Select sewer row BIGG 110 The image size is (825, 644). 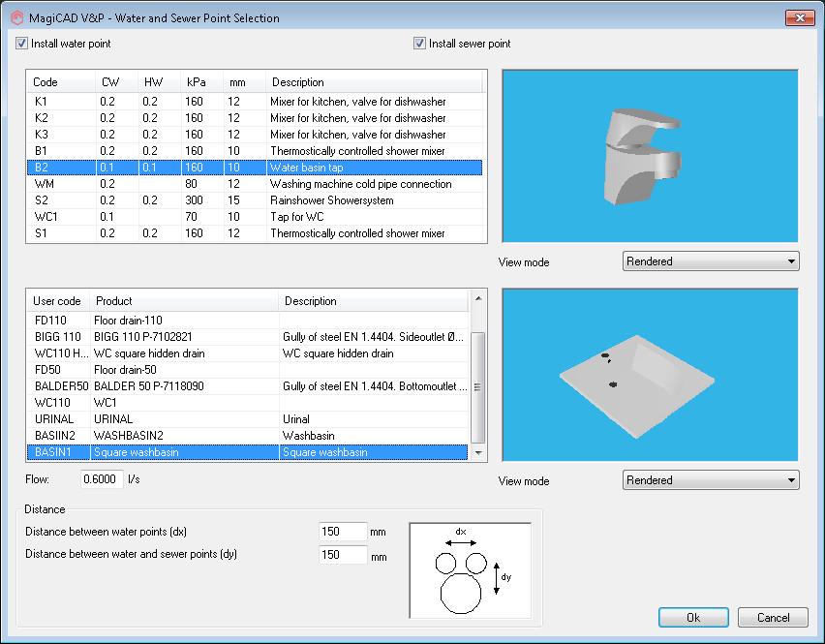[x=248, y=337]
